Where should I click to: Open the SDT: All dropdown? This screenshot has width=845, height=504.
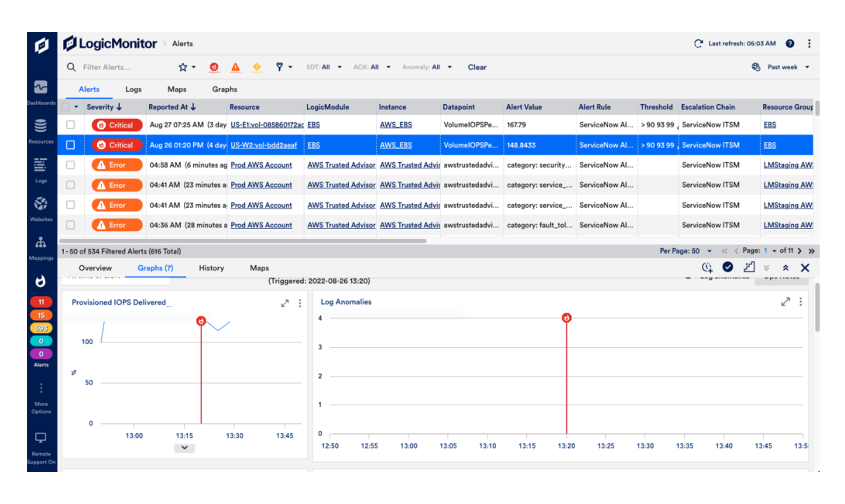324,67
